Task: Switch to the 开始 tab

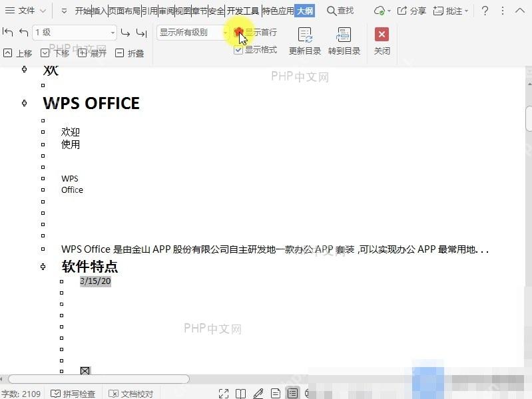Action: coord(83,11)
